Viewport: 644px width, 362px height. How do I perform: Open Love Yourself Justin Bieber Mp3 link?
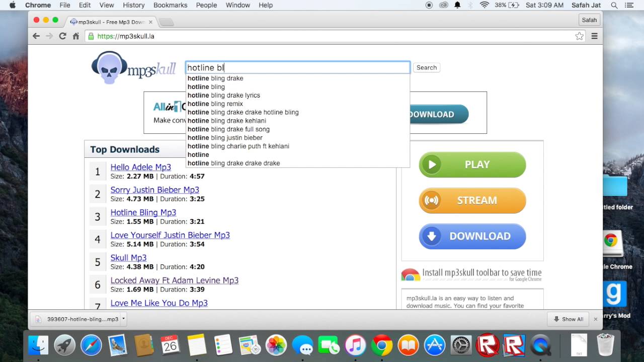(170, 235)
